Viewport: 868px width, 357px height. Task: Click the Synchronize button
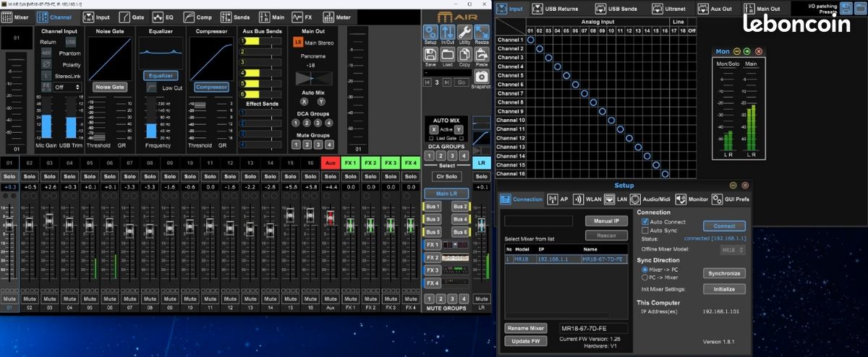(x=724, y=273)
